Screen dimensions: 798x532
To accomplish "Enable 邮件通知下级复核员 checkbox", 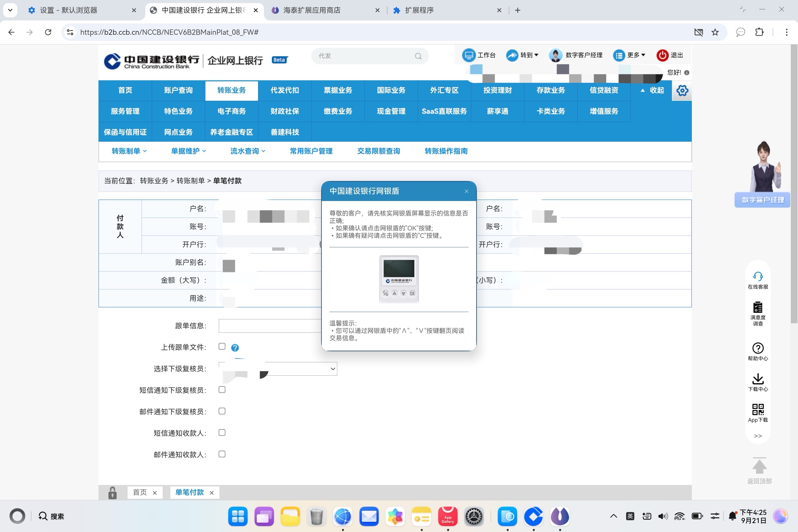I will coord(222,411).
